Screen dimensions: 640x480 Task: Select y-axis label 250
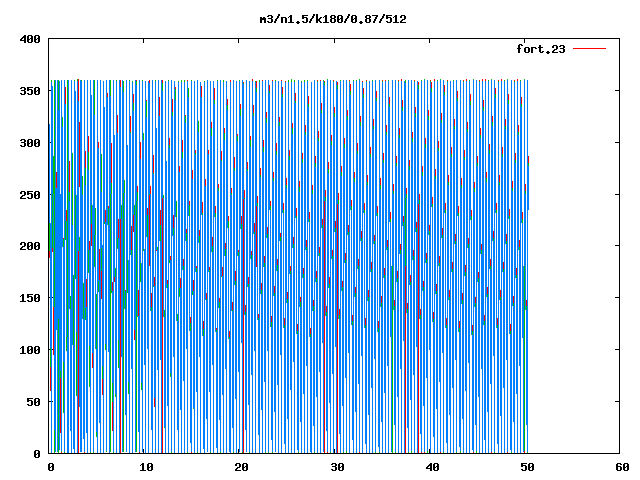(x=30, y=195)
